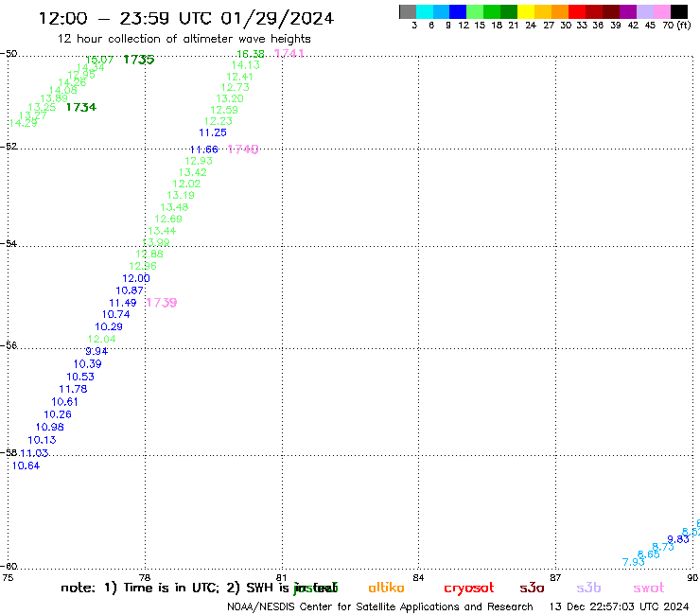Select the value 11.78
The height and width of the screenshot is (615, 700).
[73, 390]
